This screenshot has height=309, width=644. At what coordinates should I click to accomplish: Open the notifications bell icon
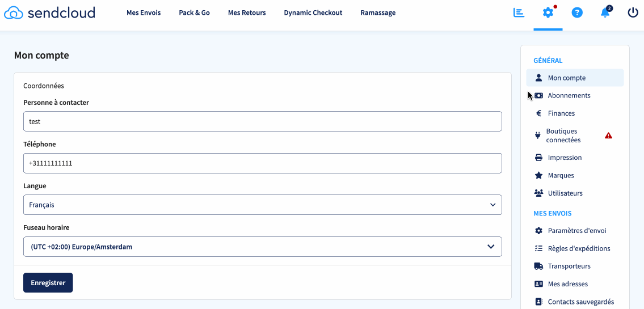coord(605,12)
